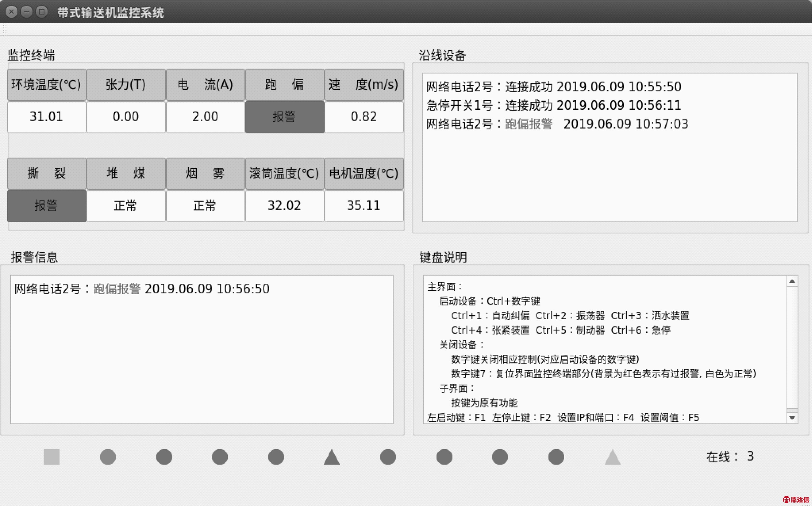This screenshot has height=506, width=812.
Task: Click the 设置阈值:F5 text
Action: 670,418
